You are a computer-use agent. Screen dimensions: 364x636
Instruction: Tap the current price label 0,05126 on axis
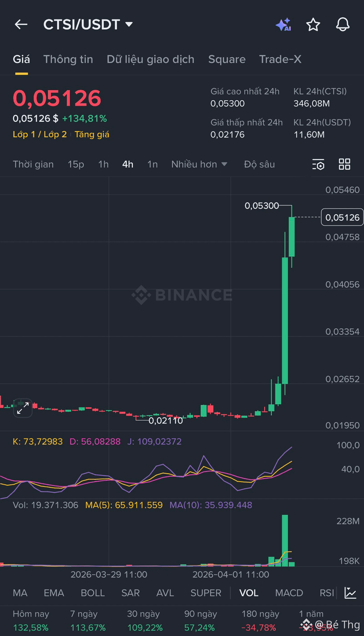342,217
